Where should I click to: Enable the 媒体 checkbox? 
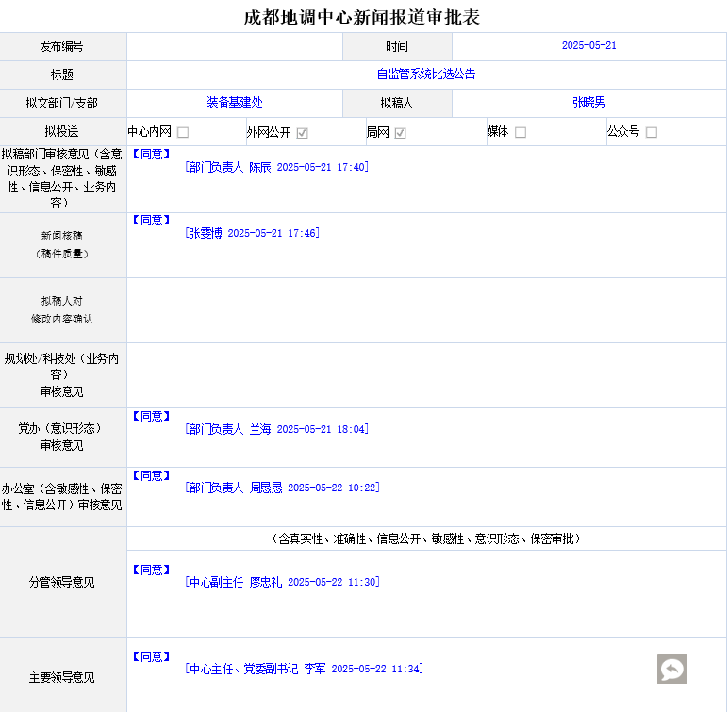coord(521,133)
